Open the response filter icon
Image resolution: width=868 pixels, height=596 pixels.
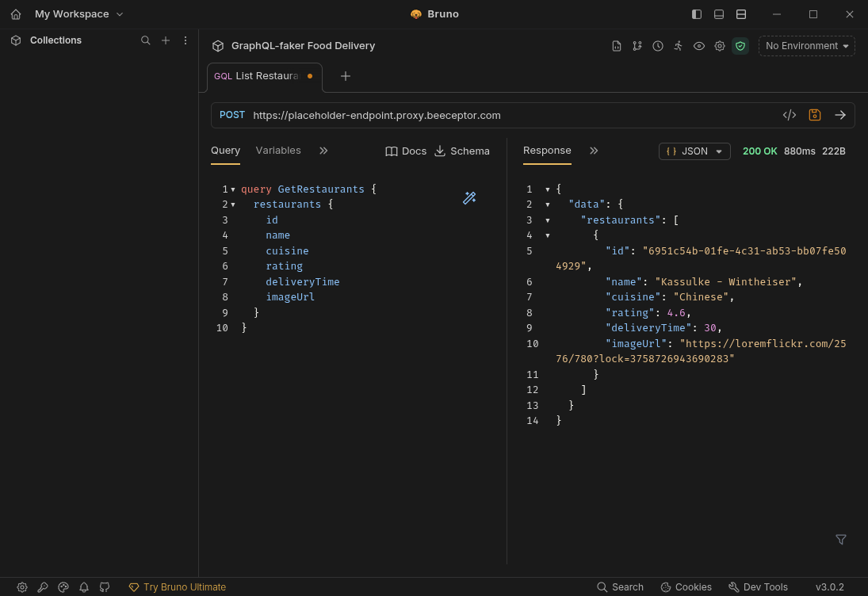click(x=841, y=540)
